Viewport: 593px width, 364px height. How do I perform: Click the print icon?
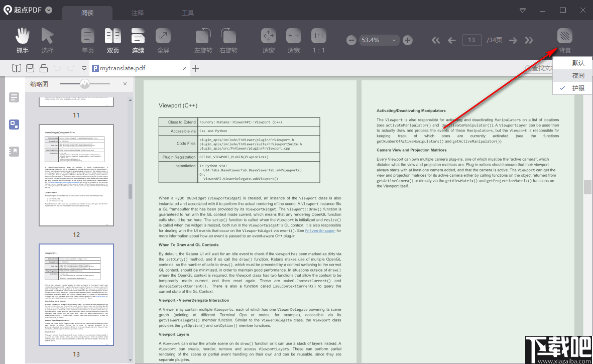(44, 68)
